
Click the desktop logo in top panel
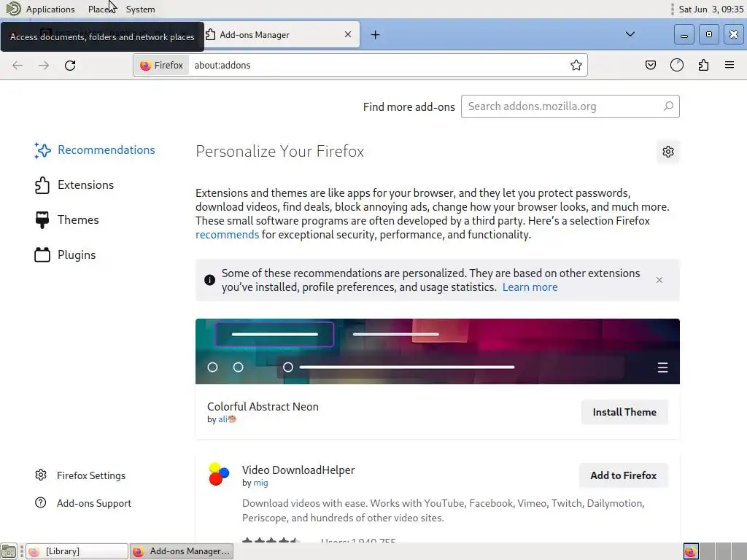[13, 9]
